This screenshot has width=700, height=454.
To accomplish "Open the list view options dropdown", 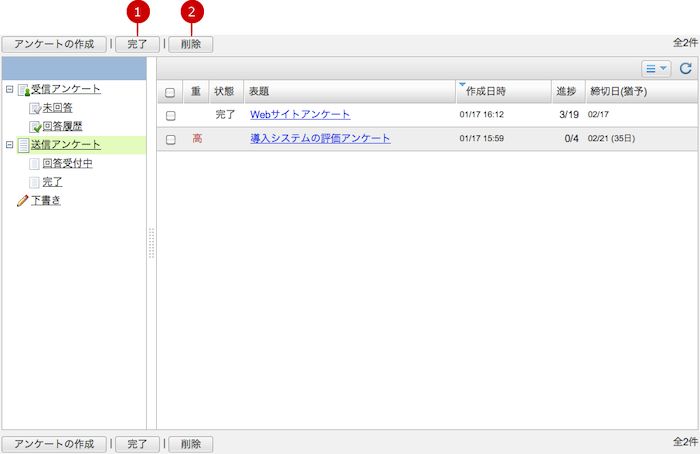I will pos(656,68).
